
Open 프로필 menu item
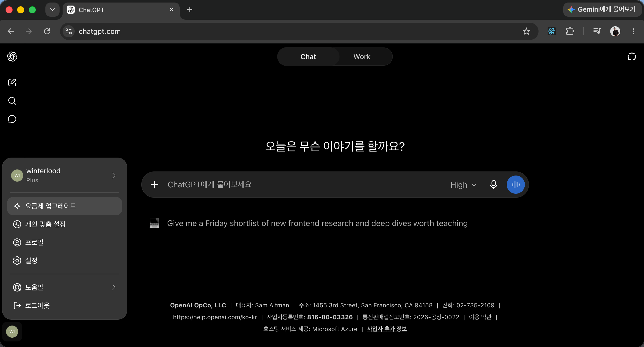64,242
